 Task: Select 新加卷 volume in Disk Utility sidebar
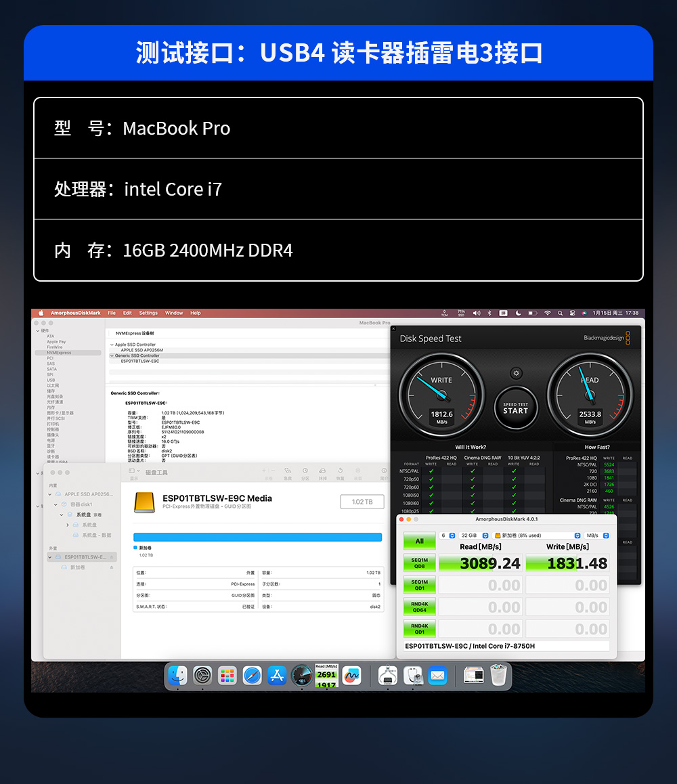[x=77, y=567]
